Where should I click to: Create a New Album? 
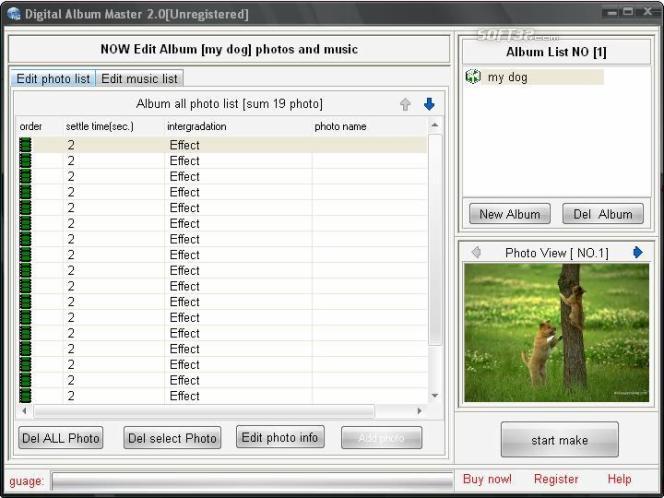click(x=510, y=214)
